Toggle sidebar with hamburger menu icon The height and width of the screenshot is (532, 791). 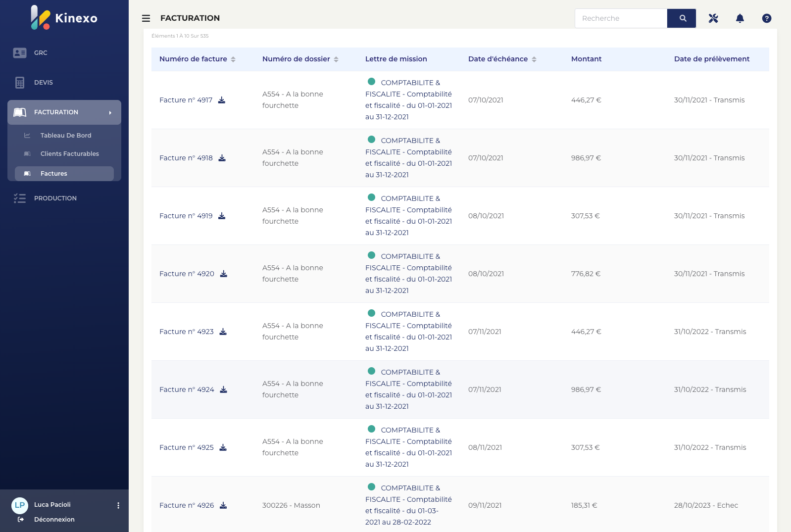pos(146,18)
